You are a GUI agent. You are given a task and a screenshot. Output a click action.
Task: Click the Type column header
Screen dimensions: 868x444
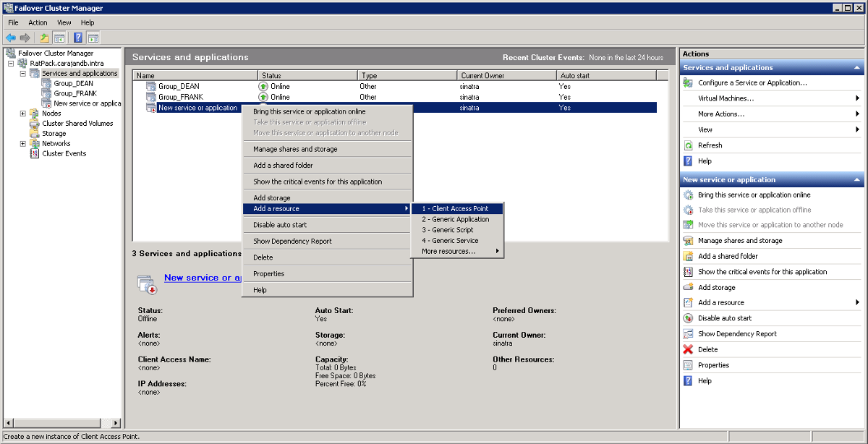[x=408, y=75]
